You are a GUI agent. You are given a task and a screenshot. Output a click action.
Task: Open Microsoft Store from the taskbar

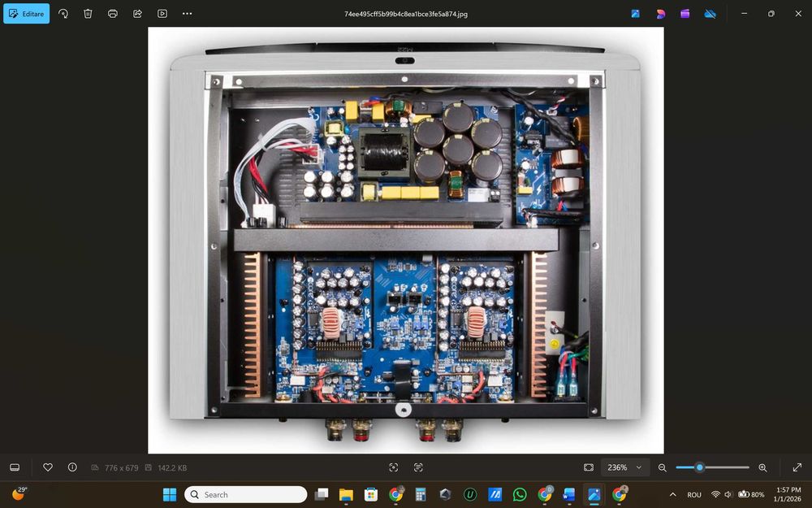click(x=371, y=494)
